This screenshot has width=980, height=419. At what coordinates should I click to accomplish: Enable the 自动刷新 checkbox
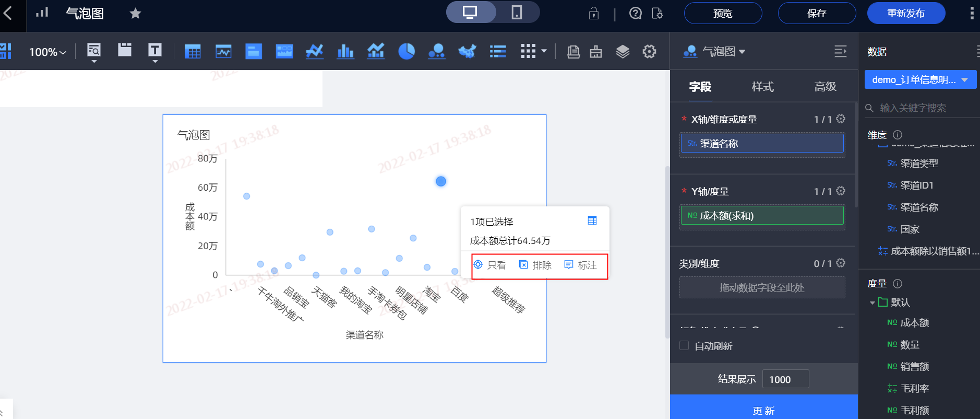coord(684,345)
